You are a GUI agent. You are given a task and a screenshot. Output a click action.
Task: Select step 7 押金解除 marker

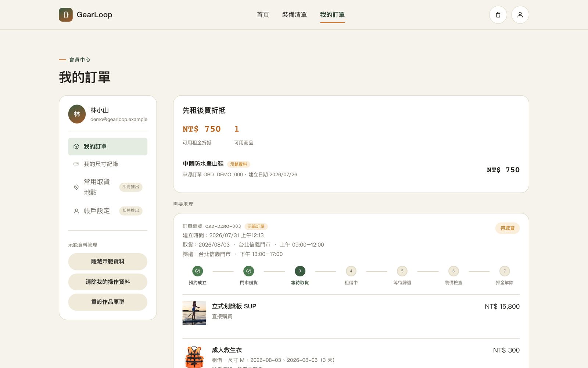click(x=505, y=271)
